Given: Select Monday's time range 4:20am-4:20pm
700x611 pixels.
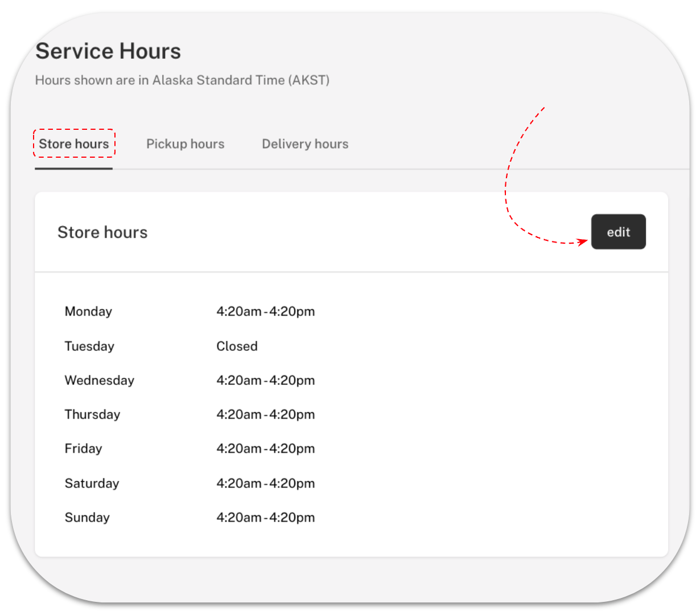Looking at the screenshot, I should coord(265,311).
